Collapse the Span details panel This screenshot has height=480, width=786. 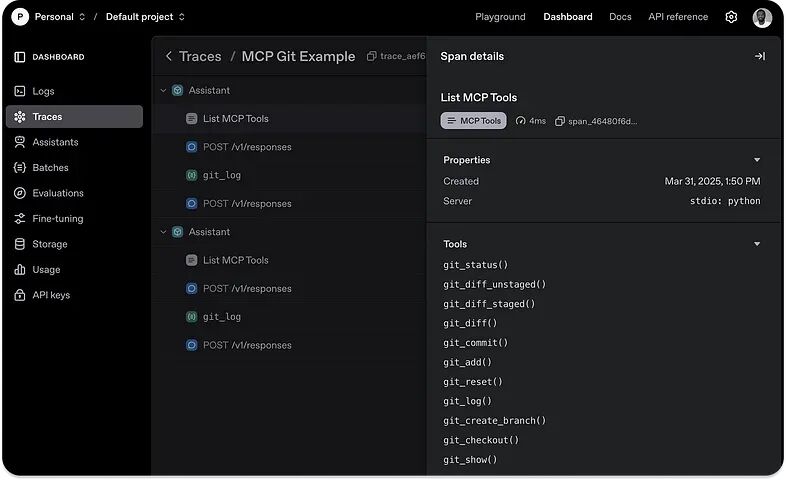pyautogui.click(x=759, y=56)
